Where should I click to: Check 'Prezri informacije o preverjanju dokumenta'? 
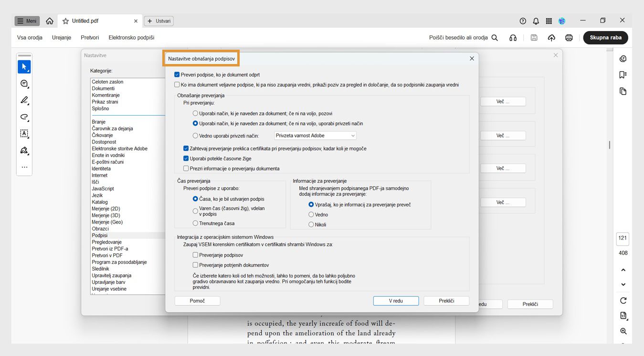tap(186, 169)
